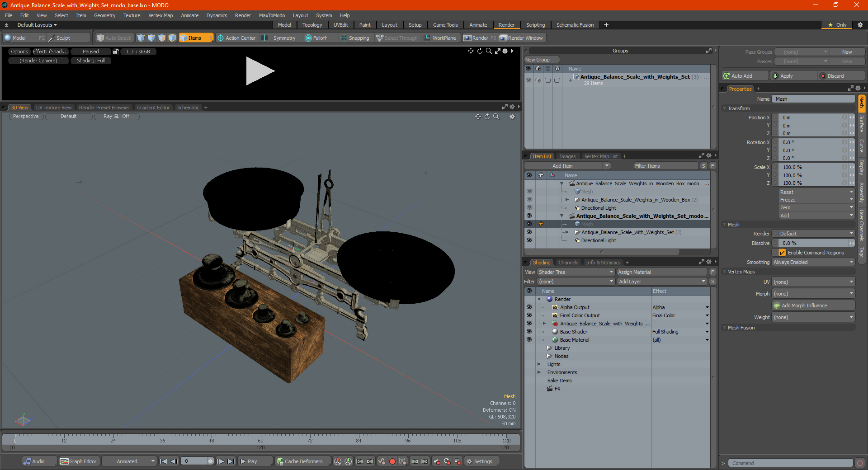Expand Antique_Balance_Scale_Weights_in_Wooden_Box item
868x470 pixels.
click(567, 200)
